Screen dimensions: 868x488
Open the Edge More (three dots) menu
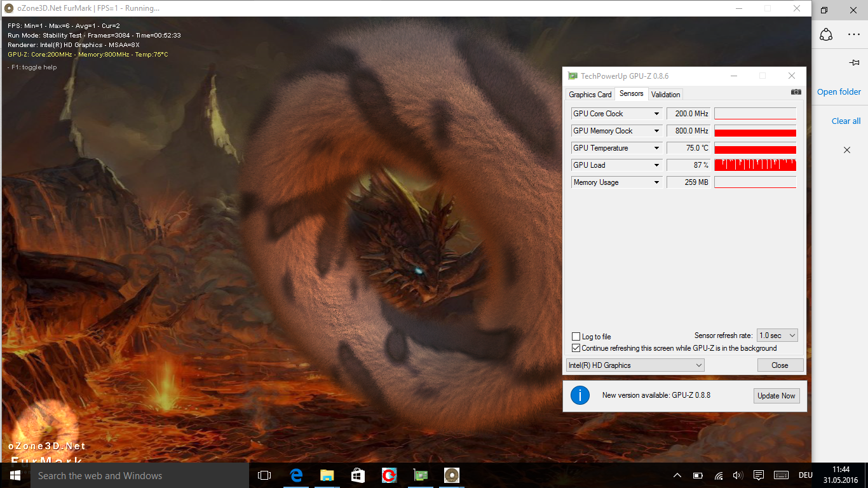click(x=854, y=35)
